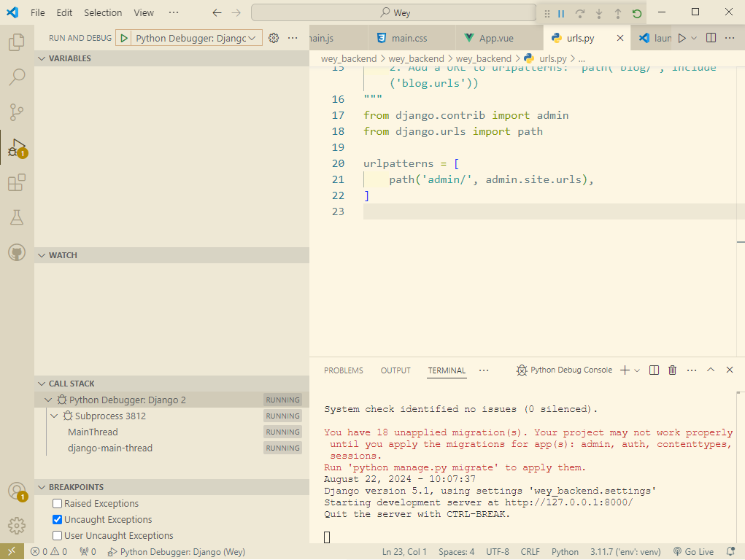The image size is (745, 560).
Task: Switch to the App.vue editor tab
Action: [x=496, y=38]
